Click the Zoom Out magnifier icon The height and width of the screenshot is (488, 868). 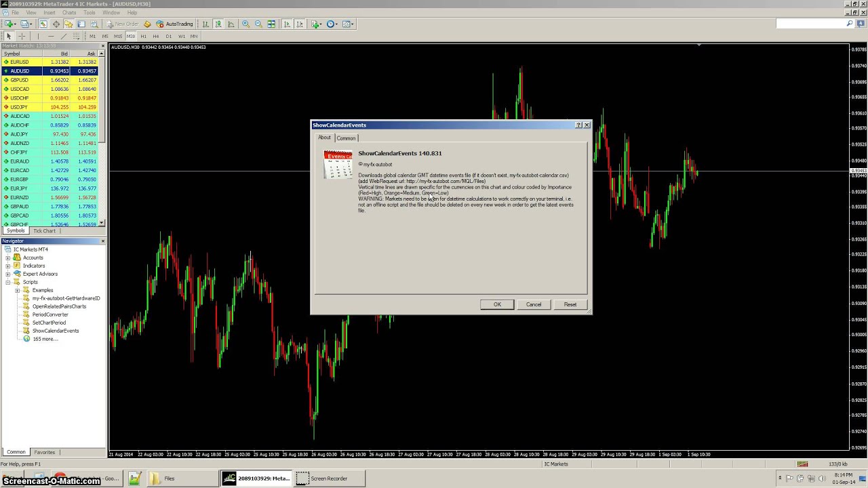coord(258,24)
